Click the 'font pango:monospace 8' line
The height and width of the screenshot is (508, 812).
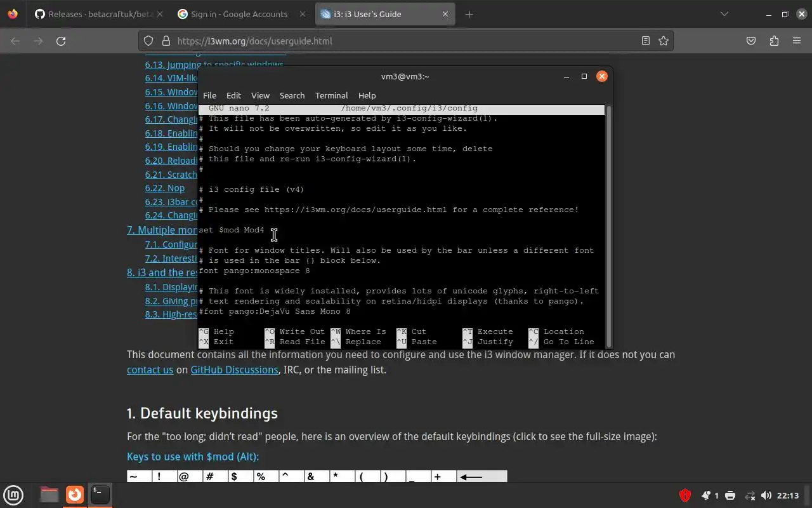click(x=254, y=271)
